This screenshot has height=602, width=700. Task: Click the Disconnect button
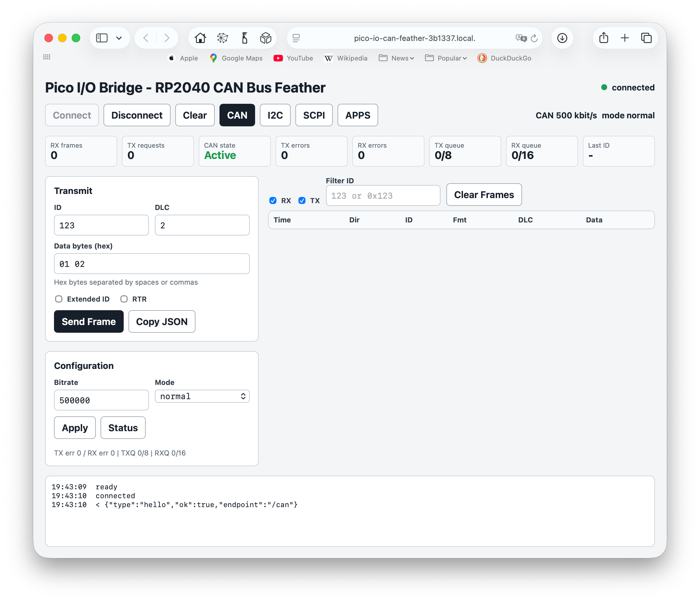pyautogui.click(x=137, y=115)
